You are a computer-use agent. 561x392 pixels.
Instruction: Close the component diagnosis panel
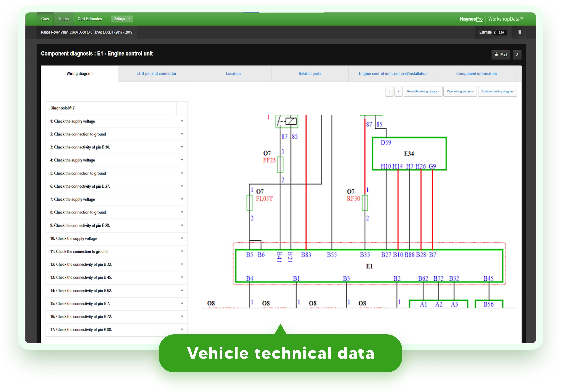coord(517,54)
